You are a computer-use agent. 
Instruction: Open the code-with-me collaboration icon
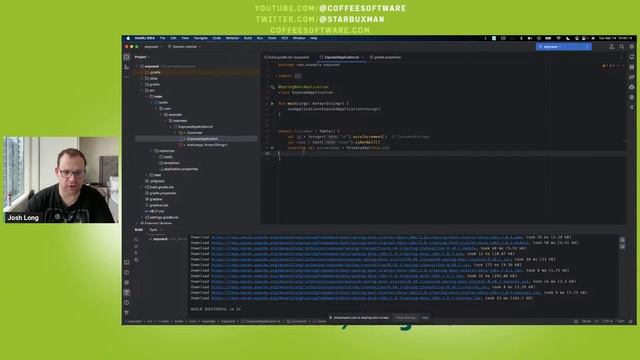pos(611,47)
